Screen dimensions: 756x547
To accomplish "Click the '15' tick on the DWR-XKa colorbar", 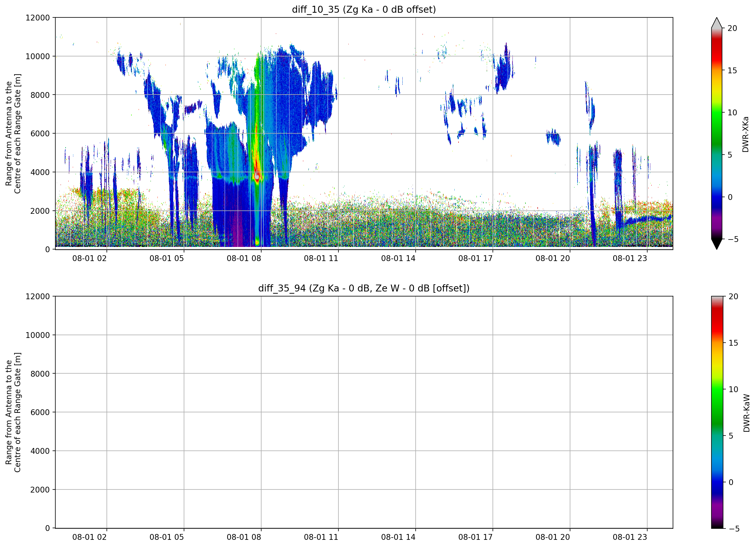I will coord(732,71).
